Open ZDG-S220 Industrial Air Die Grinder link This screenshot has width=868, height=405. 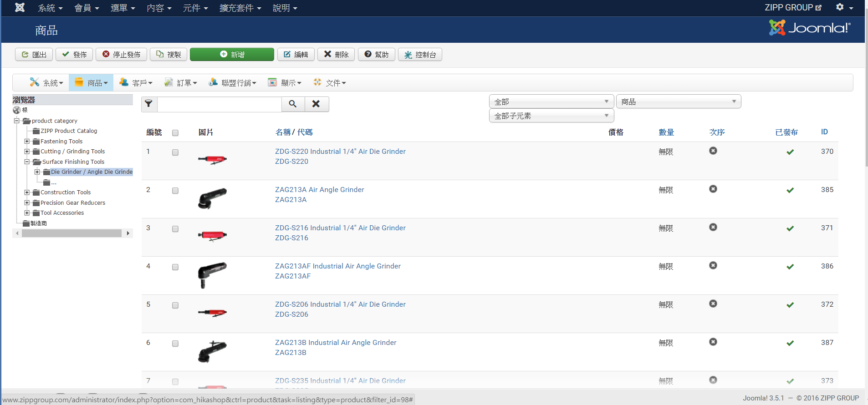point(340,151)
